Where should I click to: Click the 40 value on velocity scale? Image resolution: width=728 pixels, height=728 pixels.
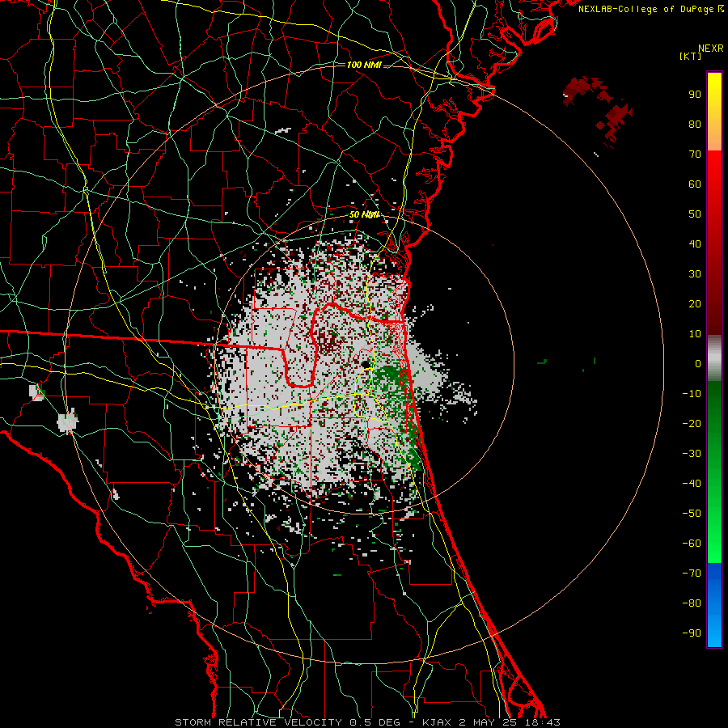click(x=695, y=243)
